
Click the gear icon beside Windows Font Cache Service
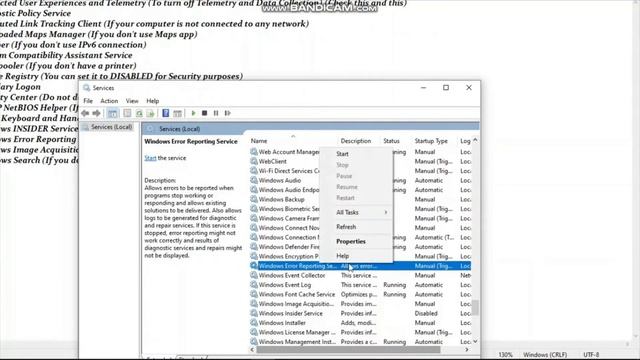(254, 294)
